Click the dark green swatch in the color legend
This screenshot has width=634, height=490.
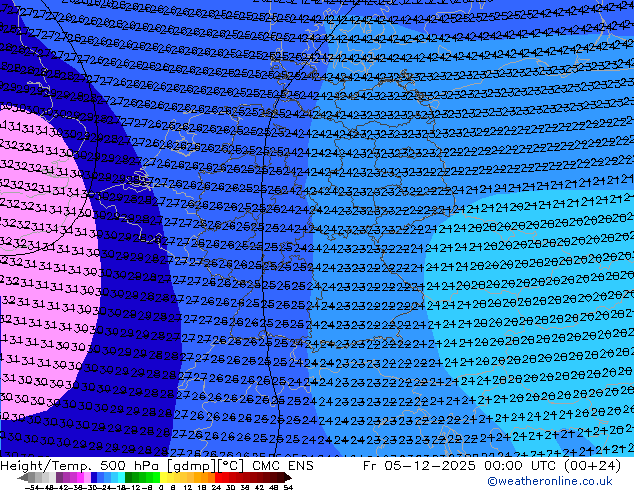[129, 478]
